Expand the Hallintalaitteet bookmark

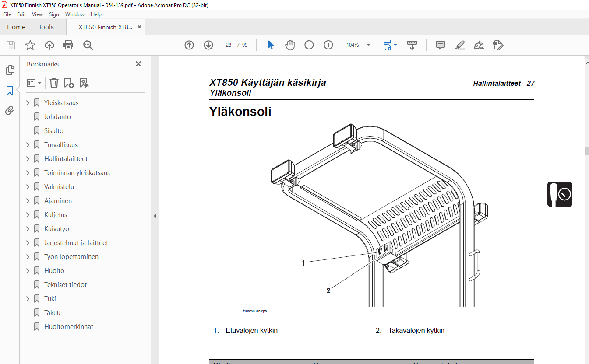[x=28, y=159]
